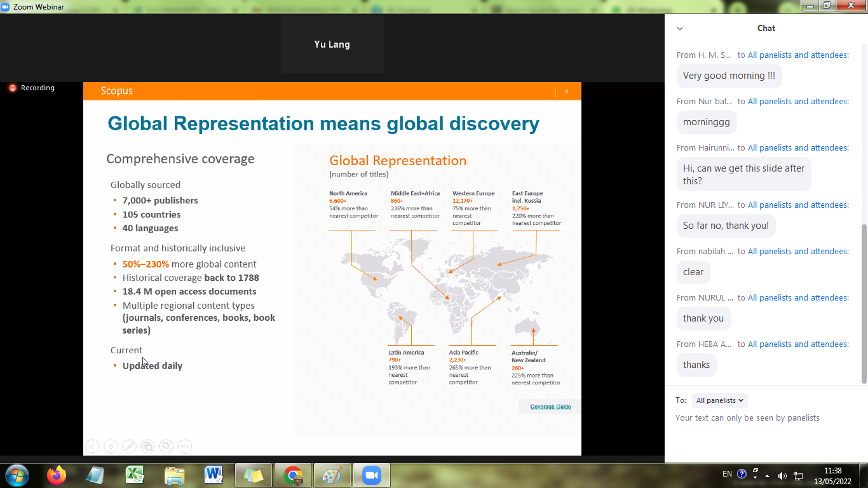Click the previous slide arrow in slideshow controls
The image size is (868, 488).
92,447
